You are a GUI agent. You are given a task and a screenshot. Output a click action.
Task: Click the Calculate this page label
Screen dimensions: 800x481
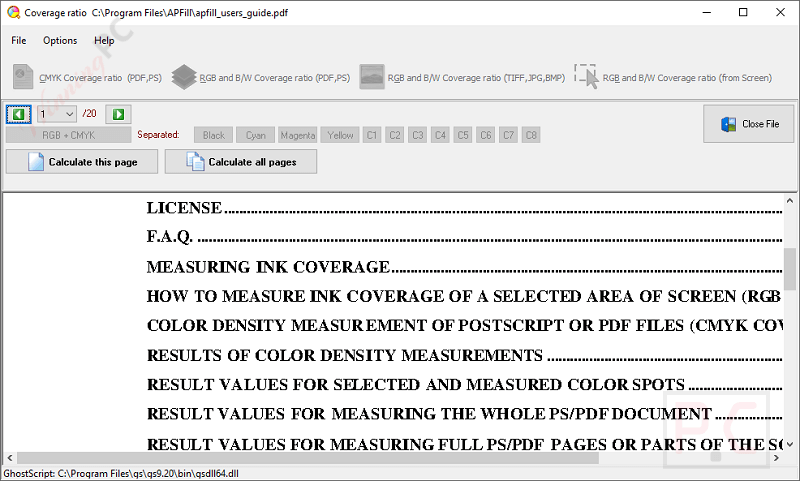click(x=93, y=162)
